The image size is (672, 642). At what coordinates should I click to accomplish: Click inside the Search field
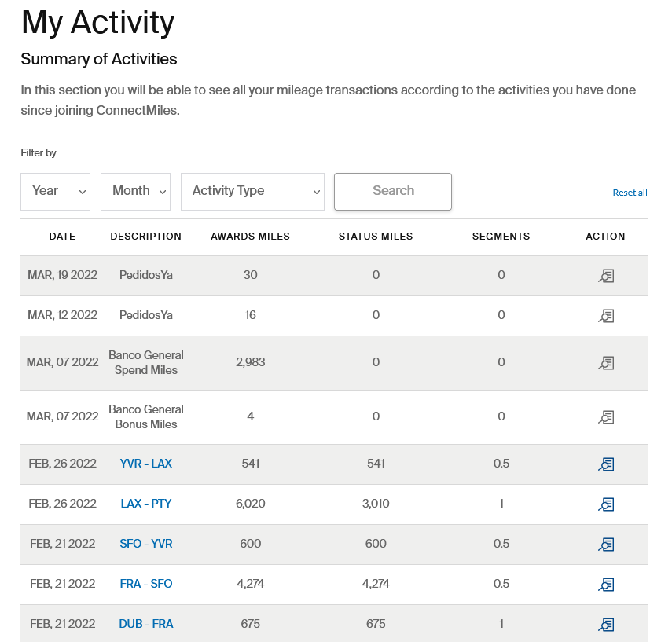click(x=392, y=191)
